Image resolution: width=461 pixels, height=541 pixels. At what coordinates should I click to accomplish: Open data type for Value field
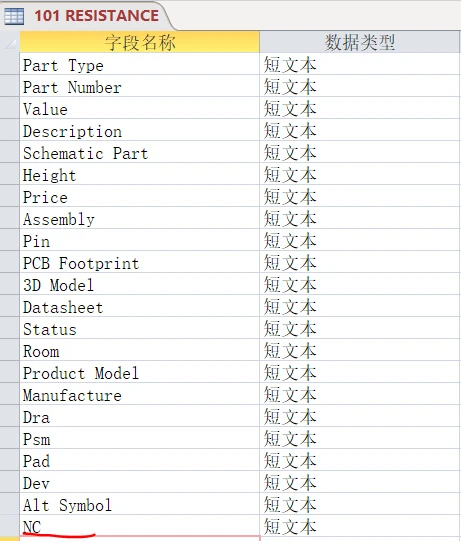pyautogui.click(x=360, y=108)
